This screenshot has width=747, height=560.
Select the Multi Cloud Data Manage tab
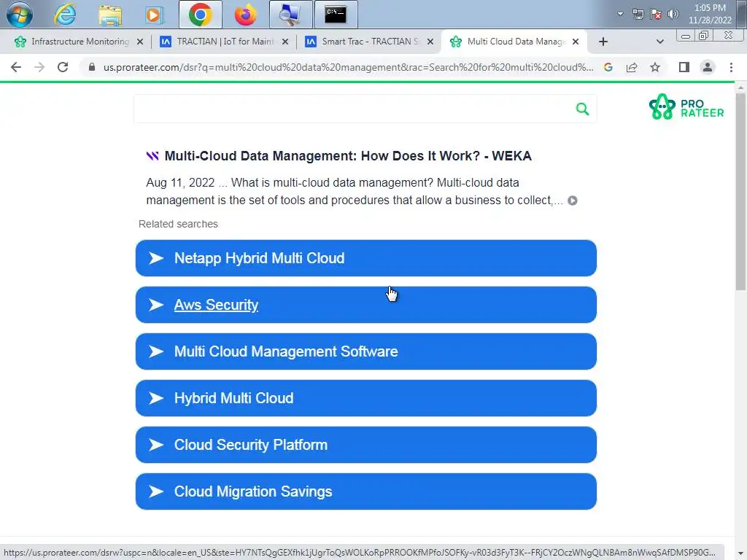pyautogui.click(x=514, y=42)
